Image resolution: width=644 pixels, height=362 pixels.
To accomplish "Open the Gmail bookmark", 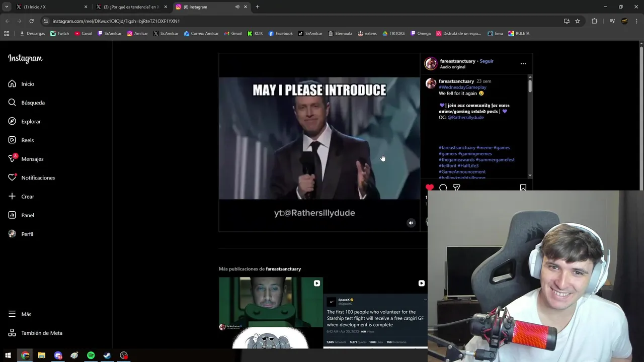I will (x=232, y=34).
